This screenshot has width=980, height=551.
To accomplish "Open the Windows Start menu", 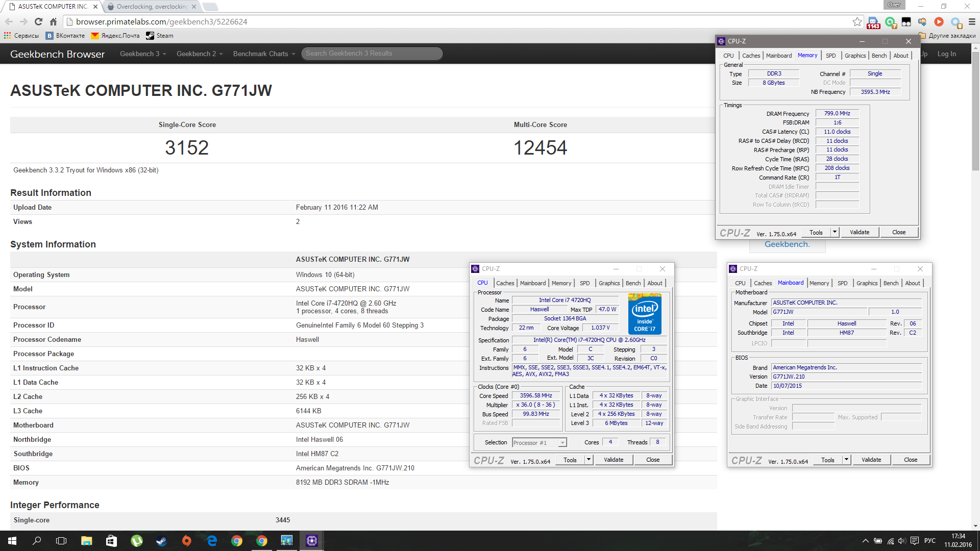I will (x=12, y=541).
